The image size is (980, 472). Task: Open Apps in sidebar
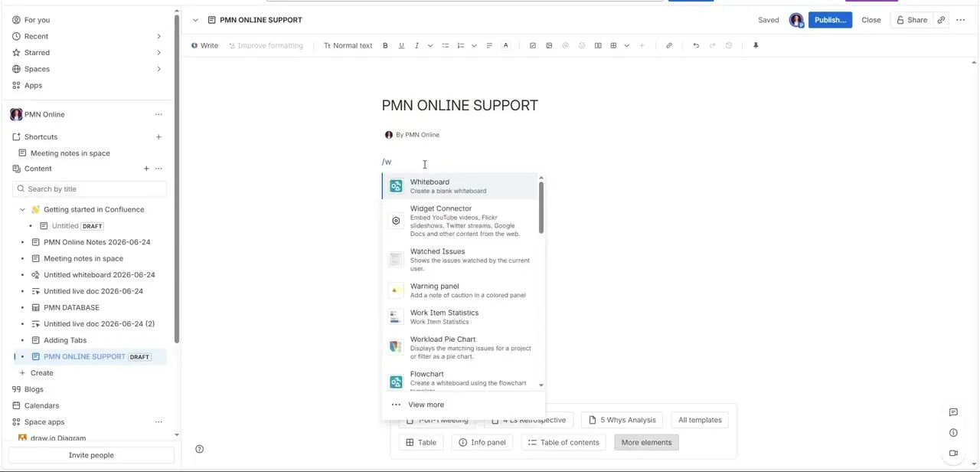click(x=33, y=85)
